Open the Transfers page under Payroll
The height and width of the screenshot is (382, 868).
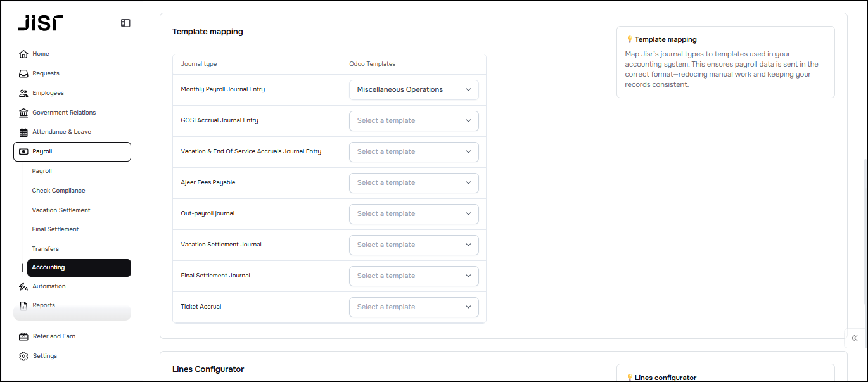tap(45, 249)
